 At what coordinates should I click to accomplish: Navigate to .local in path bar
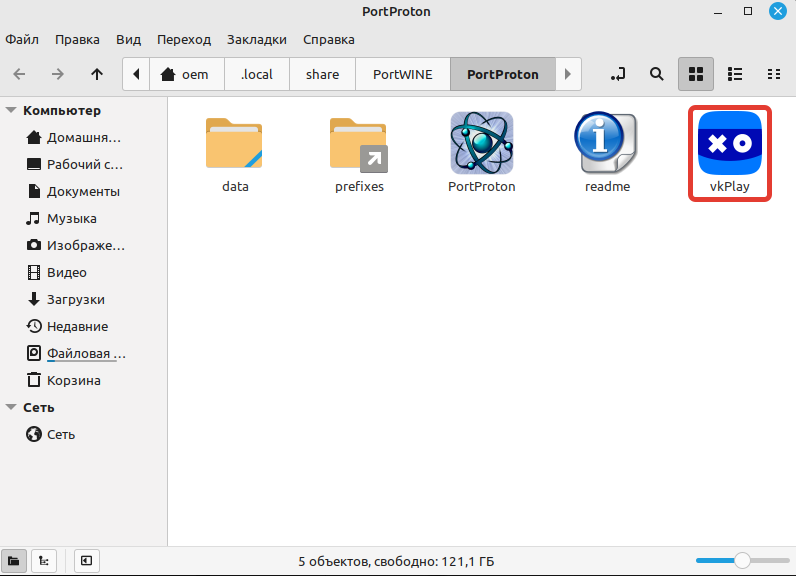(x=257, y=74)
